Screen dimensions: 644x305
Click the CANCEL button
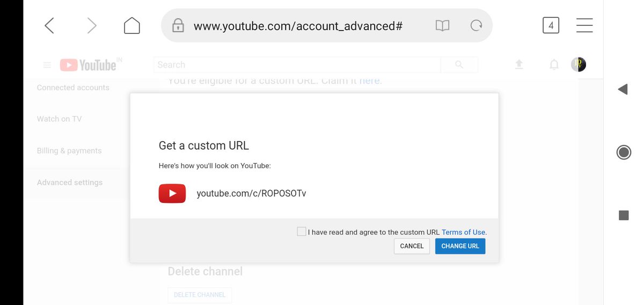(412, 246)
